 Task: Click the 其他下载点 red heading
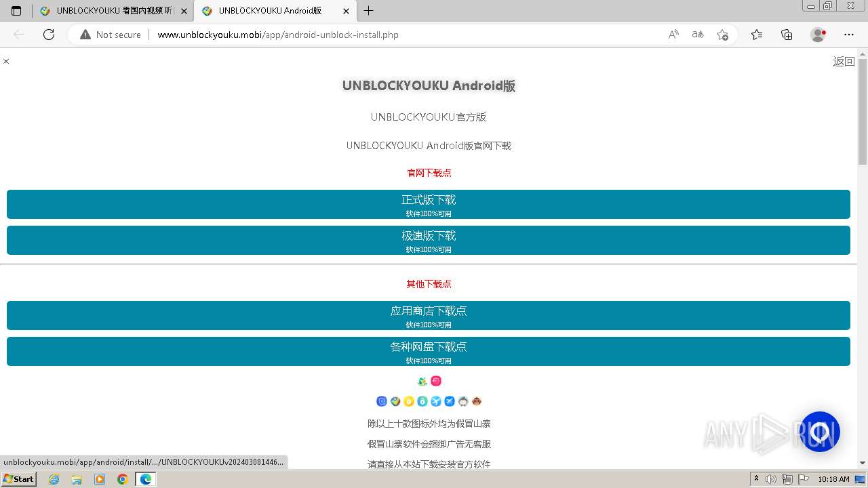[x=429, y=284]
